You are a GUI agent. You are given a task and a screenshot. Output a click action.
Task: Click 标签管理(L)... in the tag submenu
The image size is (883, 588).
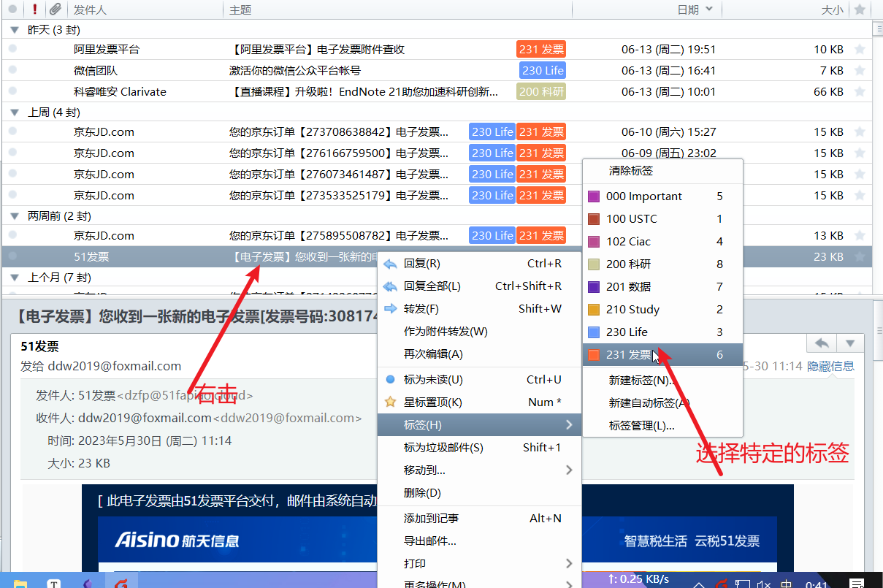click(641, 425)
